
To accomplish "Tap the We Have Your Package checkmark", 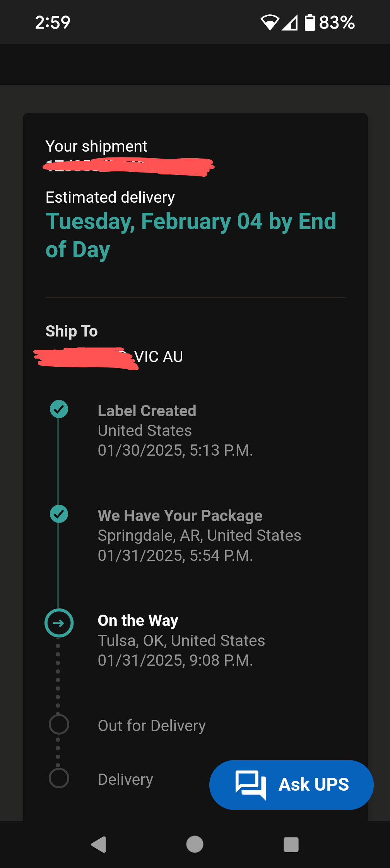I will click(x=59, y=514).
